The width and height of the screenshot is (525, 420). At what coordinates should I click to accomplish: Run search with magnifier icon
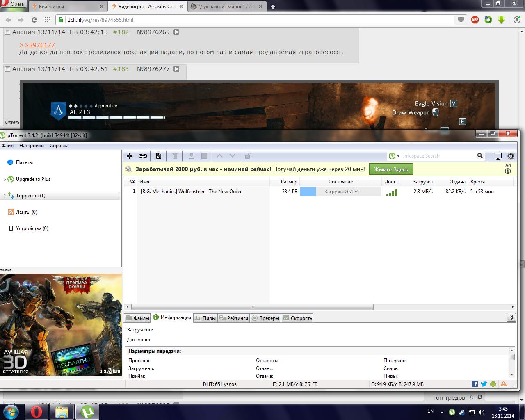[x=480, y=156]
